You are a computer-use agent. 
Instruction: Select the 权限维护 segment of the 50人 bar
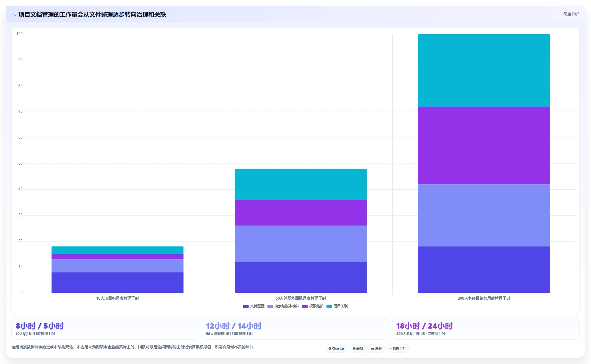coord(301,213)
